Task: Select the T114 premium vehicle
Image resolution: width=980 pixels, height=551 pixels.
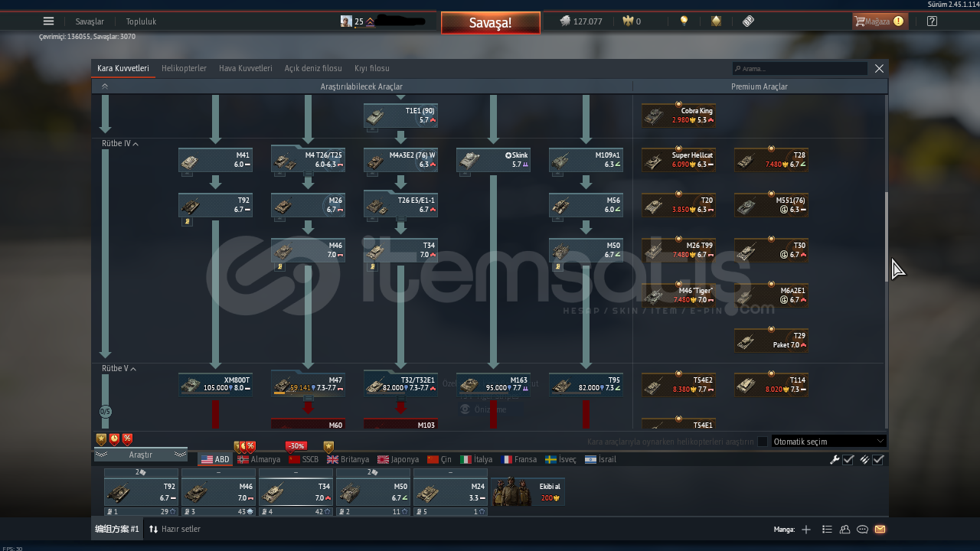Action: click(x=771, y=385)
